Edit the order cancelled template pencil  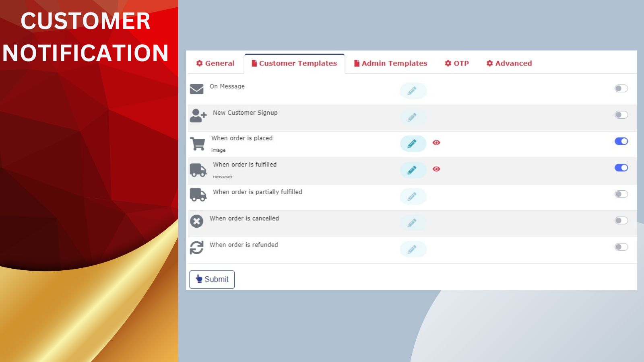click(x=413, y=223)
